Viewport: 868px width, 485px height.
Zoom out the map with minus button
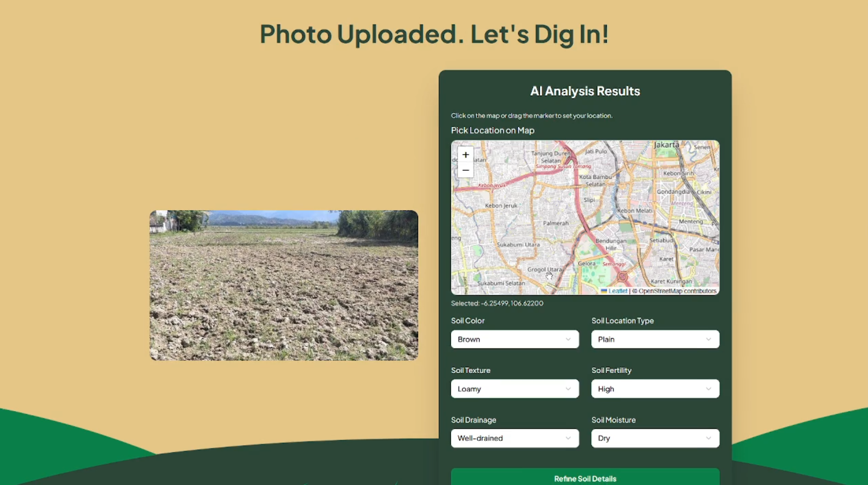pos(465,170)
